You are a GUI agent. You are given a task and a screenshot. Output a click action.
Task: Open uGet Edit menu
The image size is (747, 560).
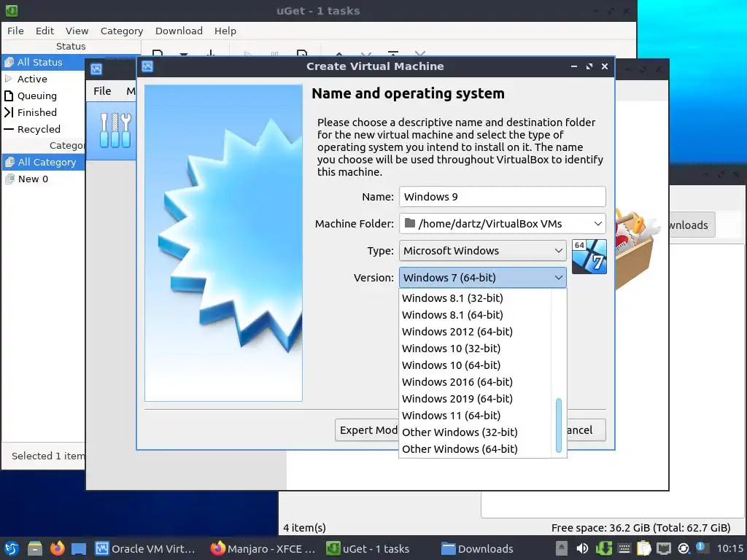coord(44,31)
